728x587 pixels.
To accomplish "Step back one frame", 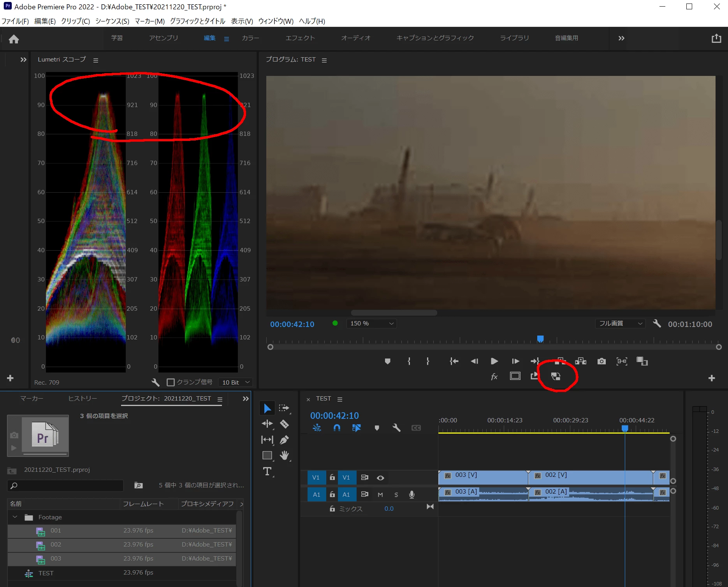I will coord(474,361).
